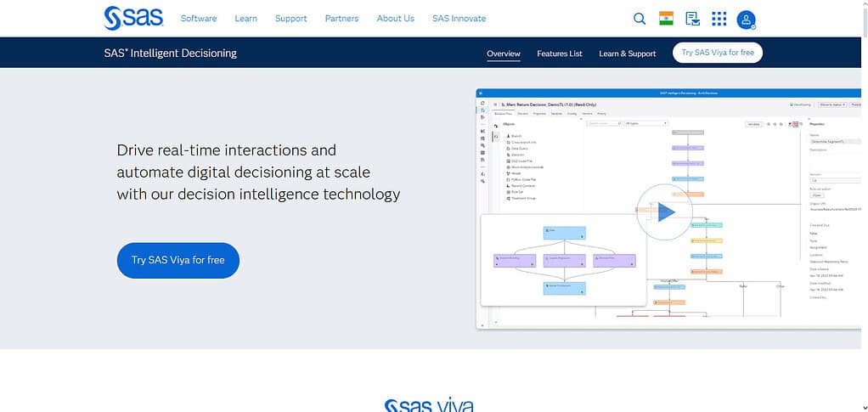Select the Overview tab

[x=503, y=54]
